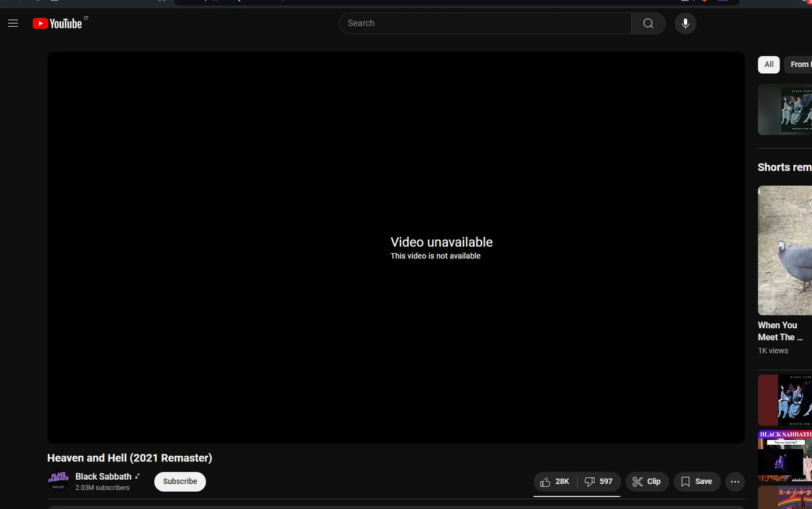The width and height of the screenshot is (812, 509).
Task: Open Black Sabbath channel name link
Action: [103, 477]
